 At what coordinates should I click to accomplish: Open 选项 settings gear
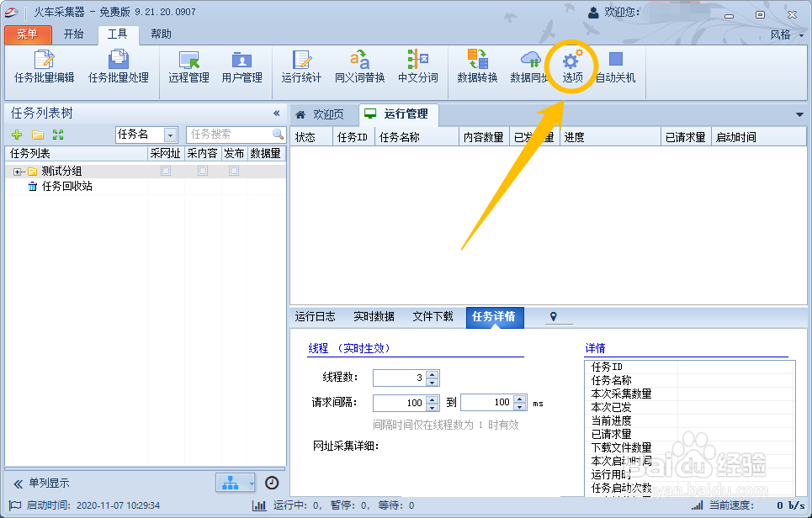point(572,67)
